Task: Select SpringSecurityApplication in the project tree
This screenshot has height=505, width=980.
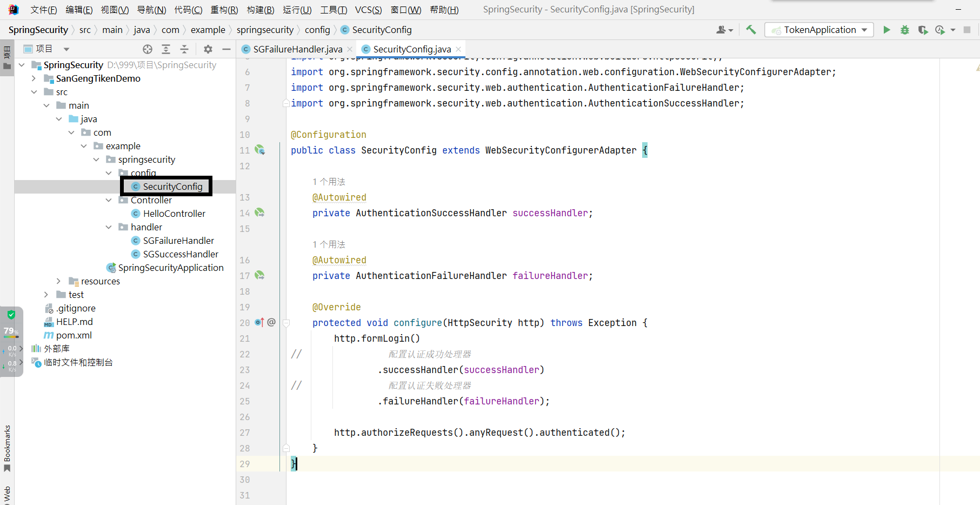Action: (x=171, y=268)
